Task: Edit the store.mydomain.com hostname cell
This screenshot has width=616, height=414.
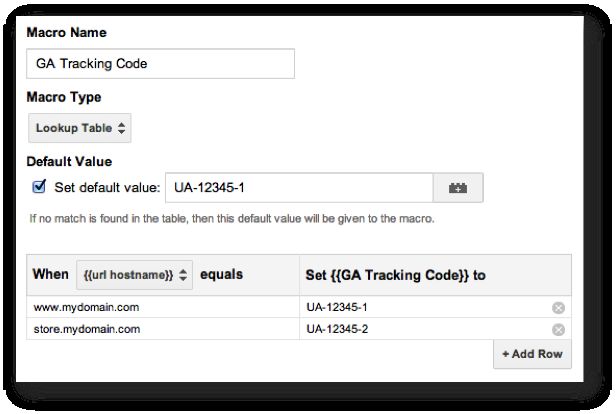Action: (163, 329)
